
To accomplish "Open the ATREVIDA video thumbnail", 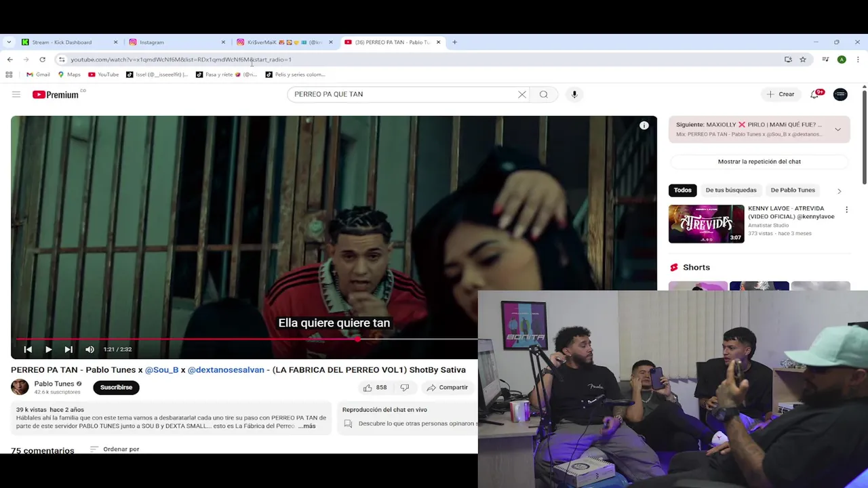I will [x=706, y=224].
